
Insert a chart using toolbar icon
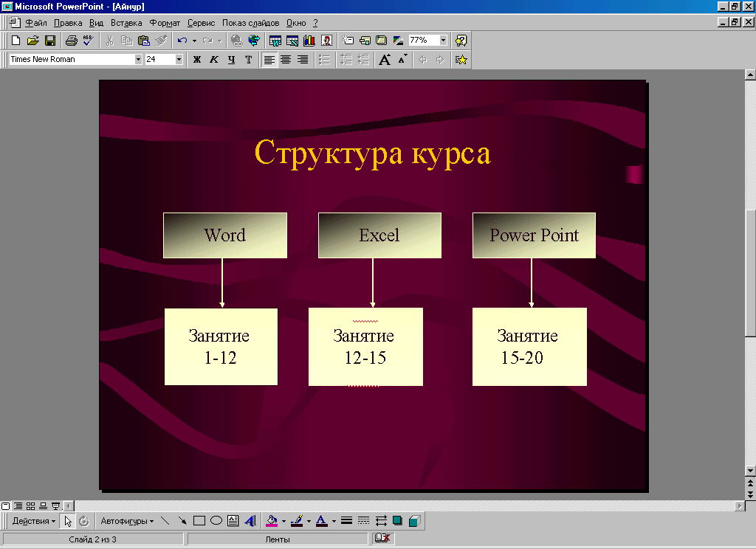pyautogui.click(x=309, y=41)
